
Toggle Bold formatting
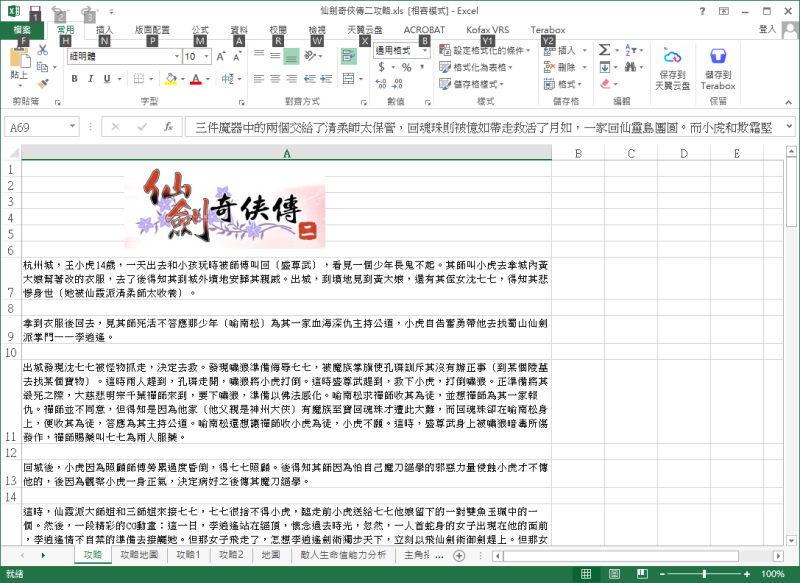click(74, 79)
